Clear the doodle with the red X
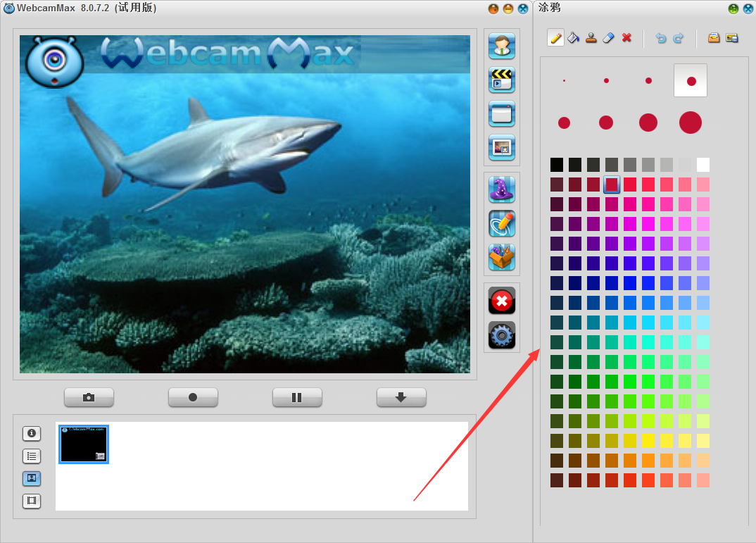This screenshot has width=756, height=543. (627, 38)
